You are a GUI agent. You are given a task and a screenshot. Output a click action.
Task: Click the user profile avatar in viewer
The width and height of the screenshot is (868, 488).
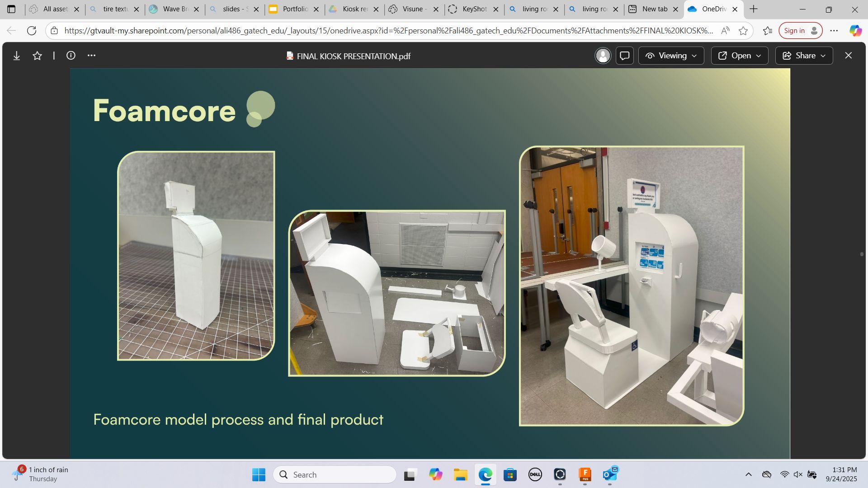[603, 56]
